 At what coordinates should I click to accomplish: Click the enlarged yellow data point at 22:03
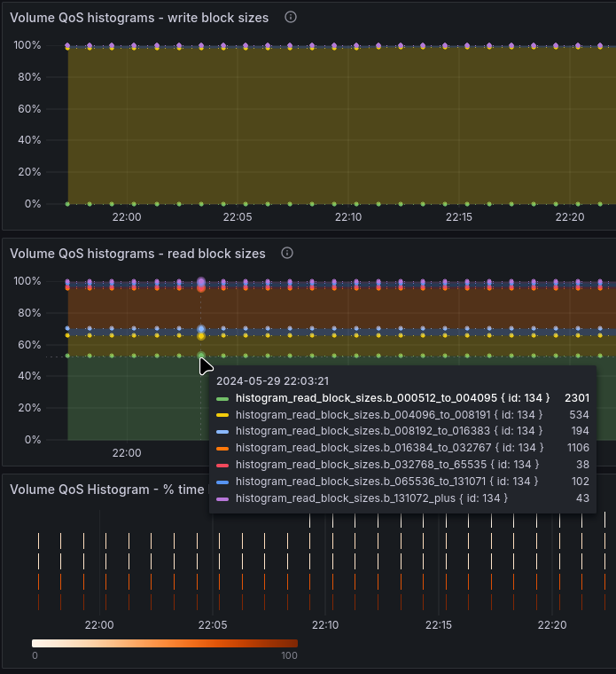pyautogui.click(x=201, y=336)
